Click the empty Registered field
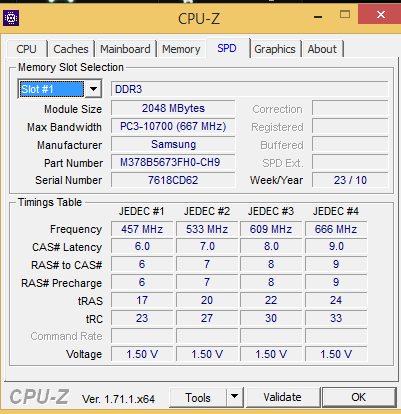 click(x=350, y=126)
